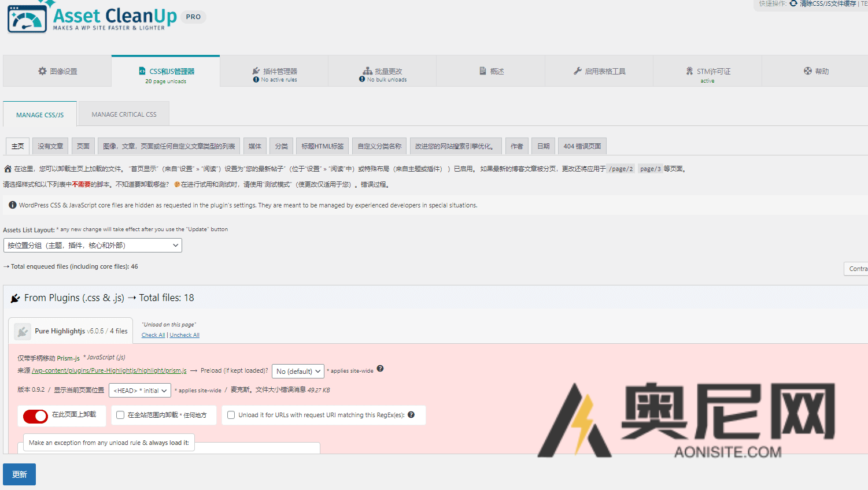The image size is (868, 490).
Task: Click the refresh icon before 清除CSS/JS文件缓存
Action: tap(793, 3)
